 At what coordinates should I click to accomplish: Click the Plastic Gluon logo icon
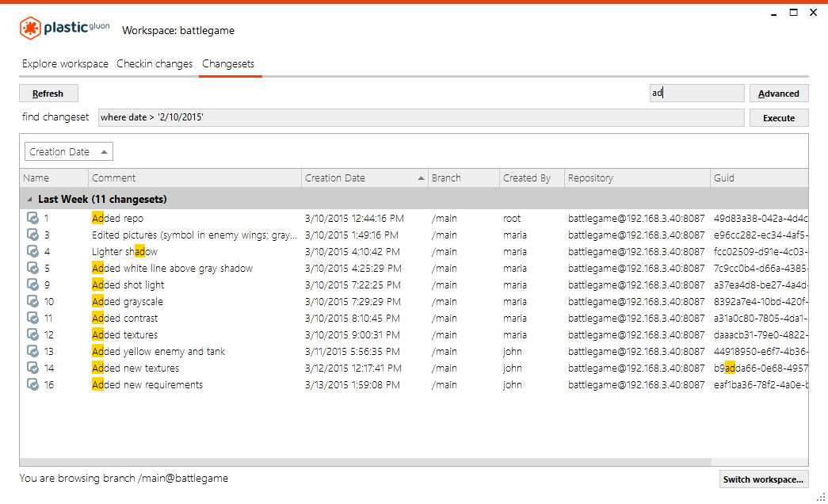pyautogui.click(x=30, y=28)
